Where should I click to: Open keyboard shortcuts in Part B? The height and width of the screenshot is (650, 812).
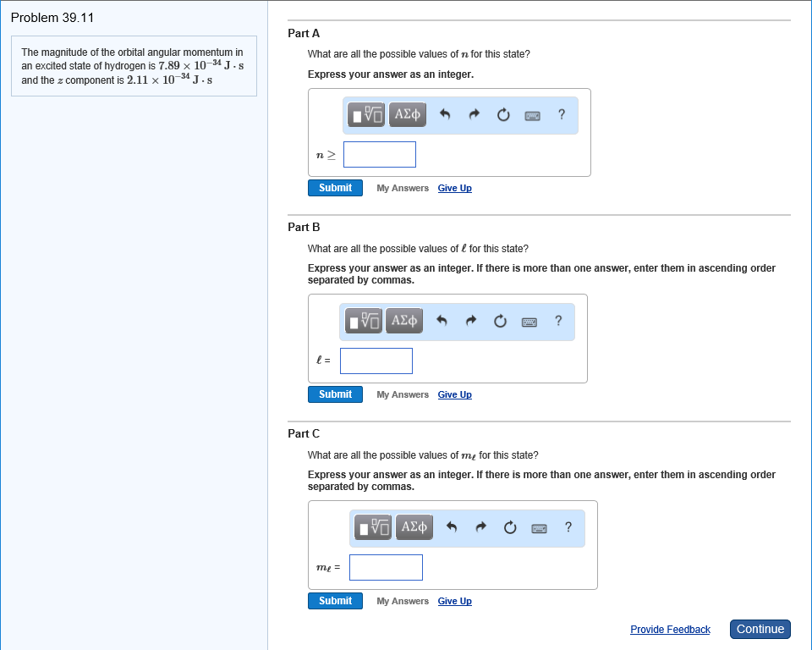point(529,321)
